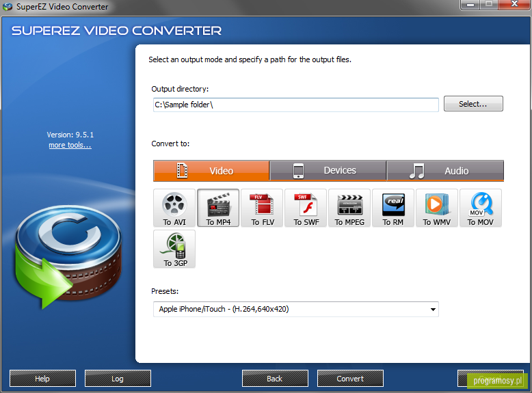Switch to the Devices tab

328,171
